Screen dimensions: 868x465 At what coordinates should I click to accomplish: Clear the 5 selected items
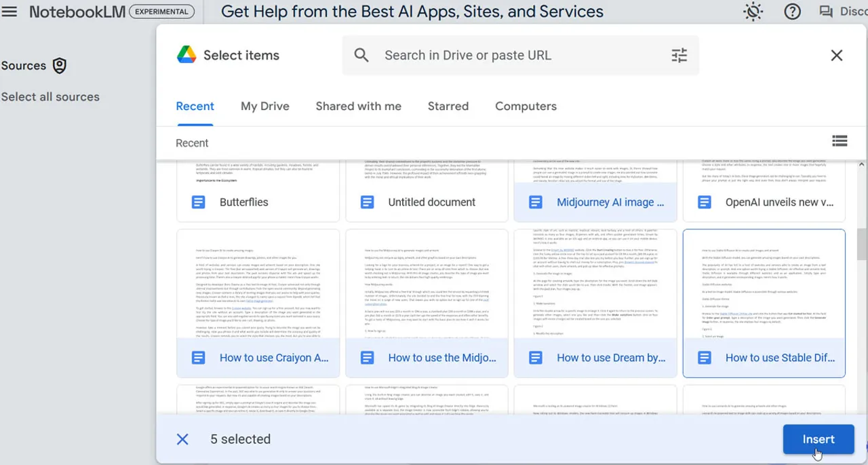coord(182,439)
